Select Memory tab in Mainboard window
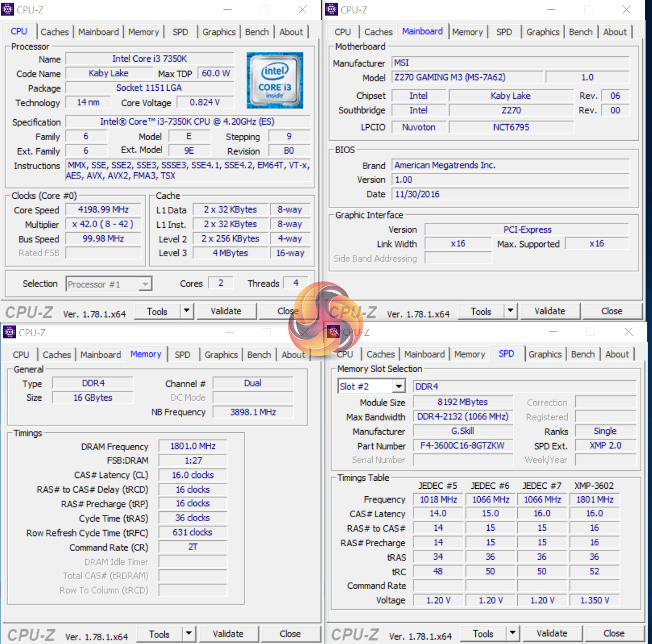This screenshot has height=644, width=652. click(x=467, y=32)
